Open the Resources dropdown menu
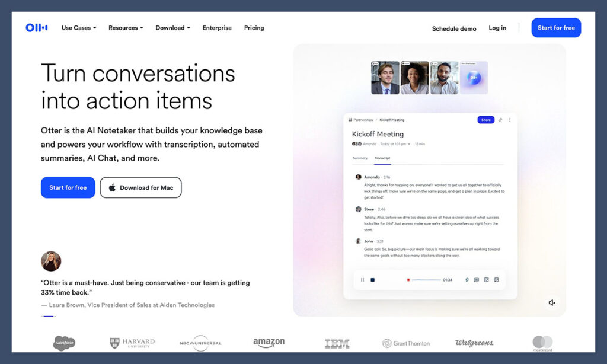The height and width of the screenshot is (364, 607). point(125,27)
